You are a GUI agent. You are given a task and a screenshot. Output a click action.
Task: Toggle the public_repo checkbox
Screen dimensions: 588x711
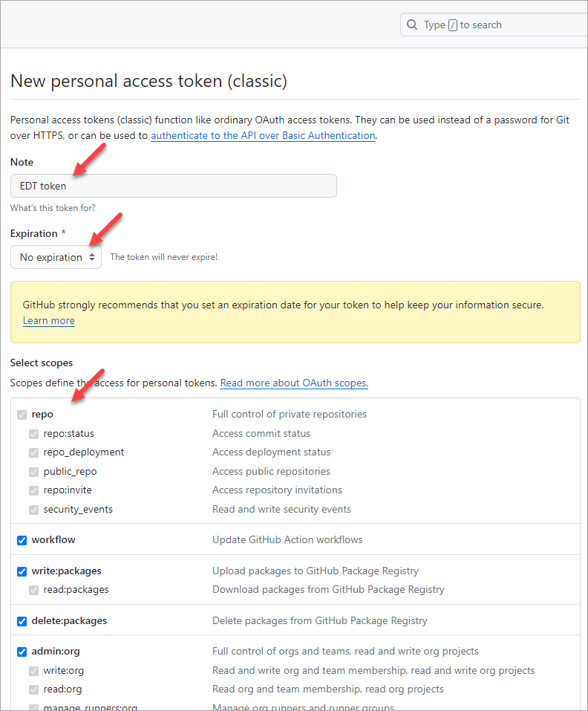click(33, 472)
